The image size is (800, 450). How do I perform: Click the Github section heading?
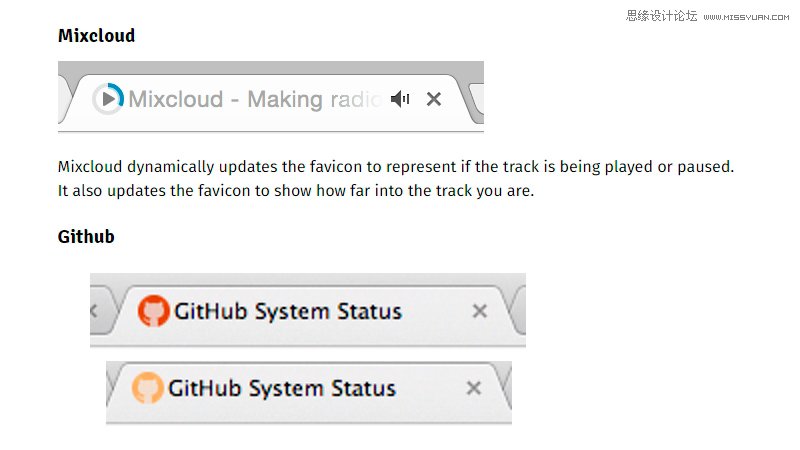click(86, 237)
